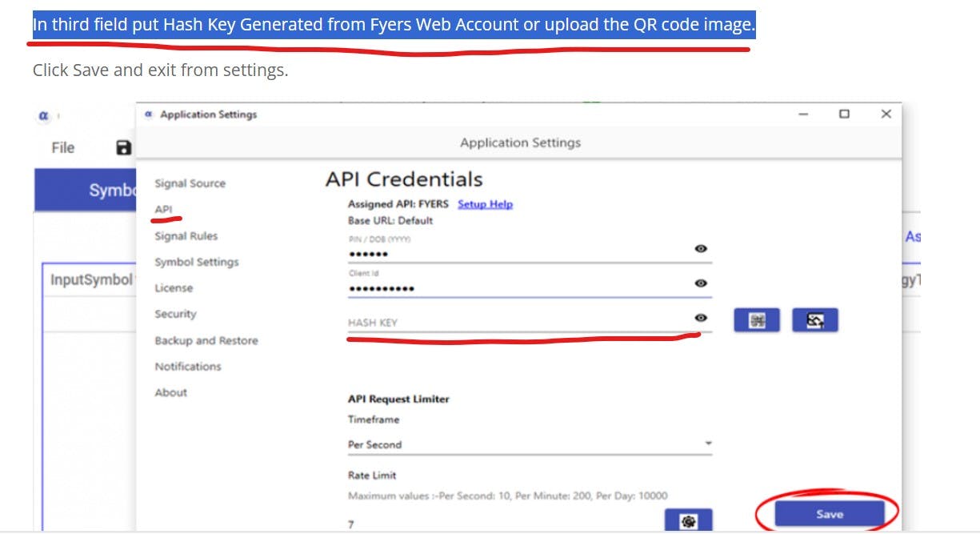Click into the HASH KEY field
980x534 pixels.
(x=512, y=322)
